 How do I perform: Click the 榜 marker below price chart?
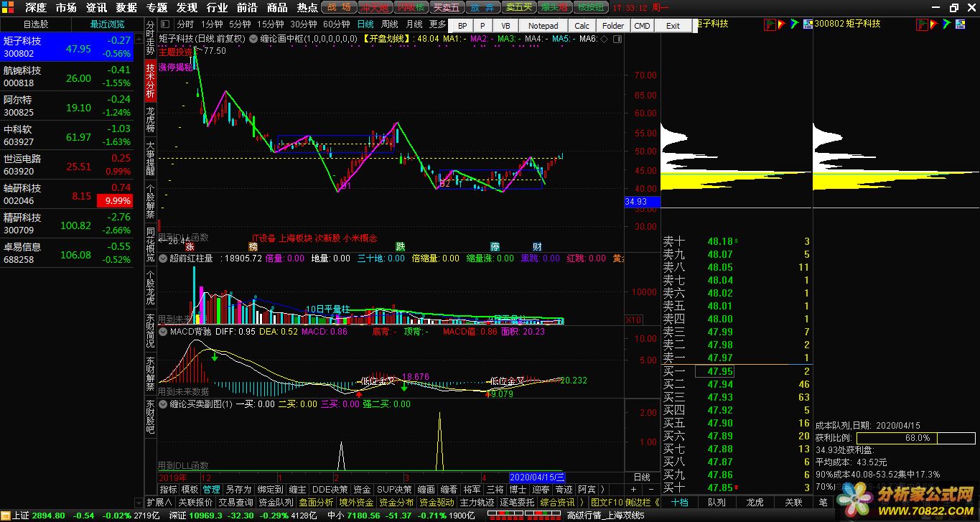point(253,246)
